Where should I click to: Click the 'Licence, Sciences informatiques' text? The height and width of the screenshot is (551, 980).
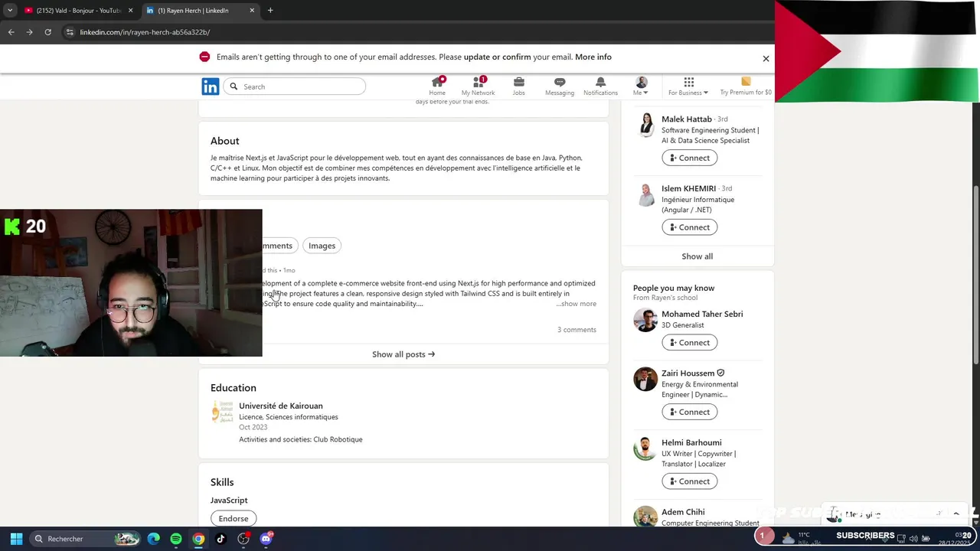click(289, 417)
